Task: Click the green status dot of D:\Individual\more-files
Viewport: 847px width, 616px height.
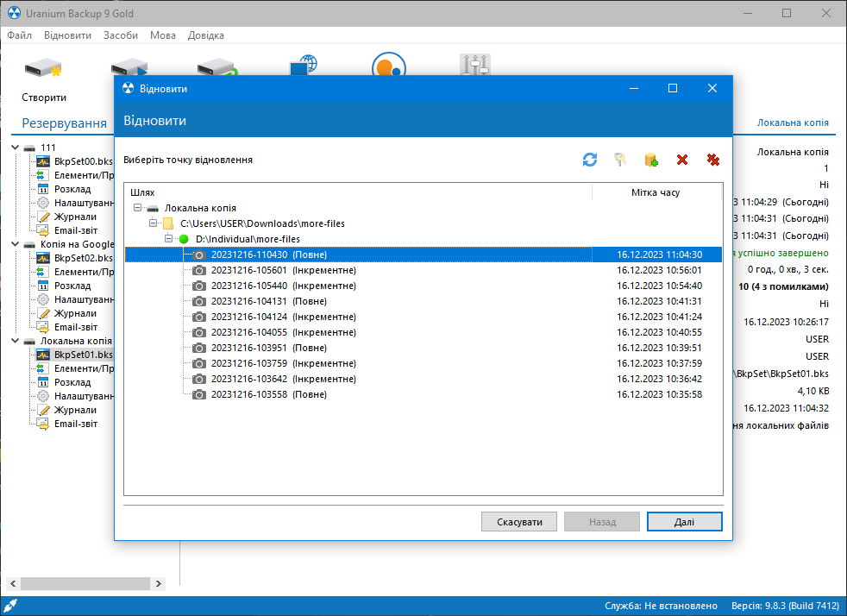Action: [x=184, y=239]
